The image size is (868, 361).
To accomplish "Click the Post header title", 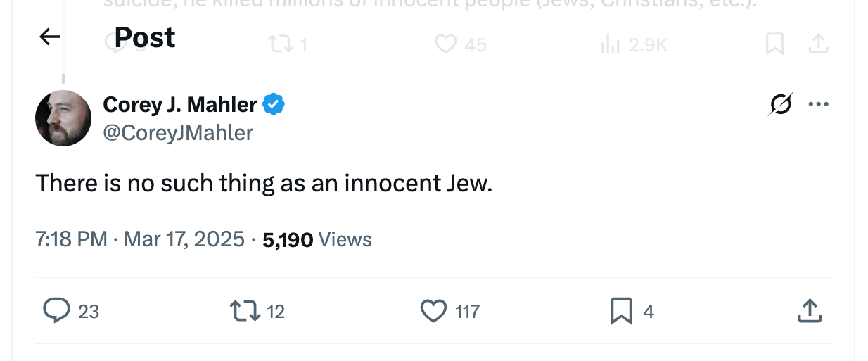I will coord(145,37).
